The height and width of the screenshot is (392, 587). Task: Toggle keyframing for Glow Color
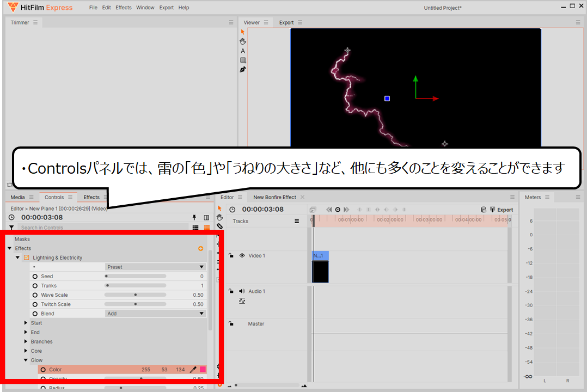(x=43, y=370)
